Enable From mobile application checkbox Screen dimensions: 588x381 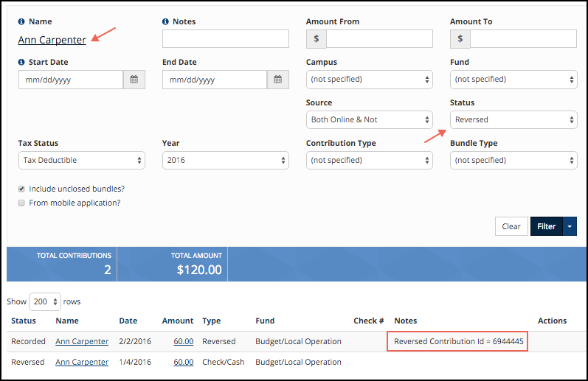(21, 203)
